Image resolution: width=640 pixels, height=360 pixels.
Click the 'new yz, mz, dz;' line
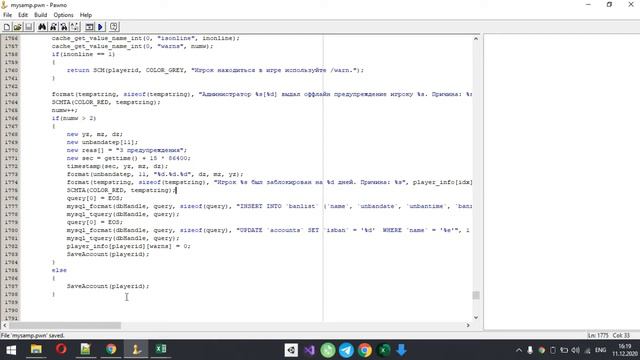pos(95,134)
